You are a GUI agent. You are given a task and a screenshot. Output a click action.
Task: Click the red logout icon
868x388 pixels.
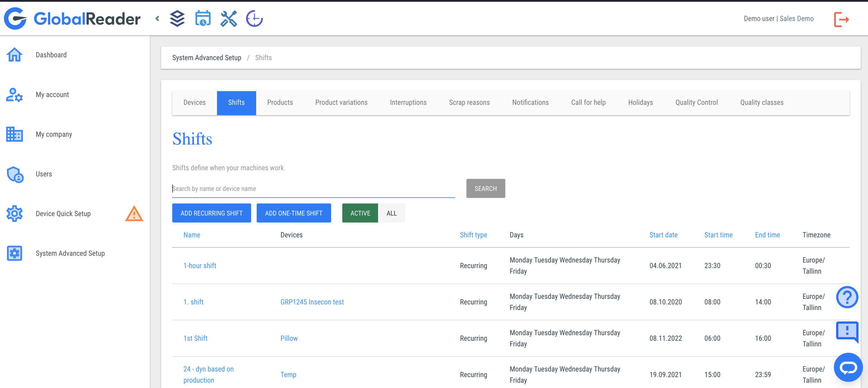(x=841, y=19)
